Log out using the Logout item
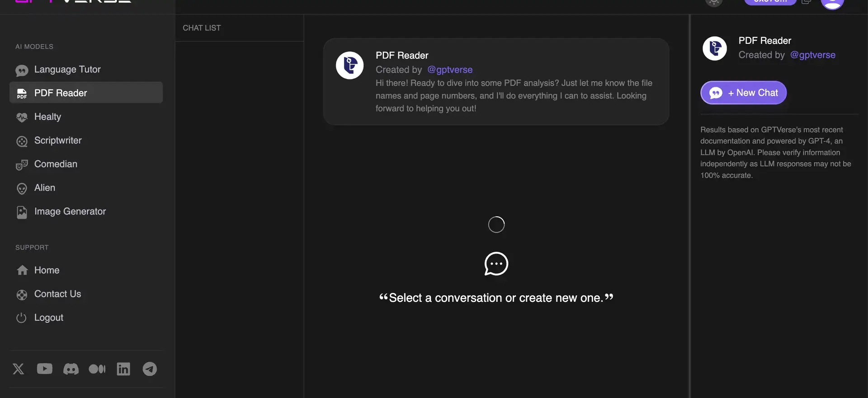The image size is (868, 398). 48,318
